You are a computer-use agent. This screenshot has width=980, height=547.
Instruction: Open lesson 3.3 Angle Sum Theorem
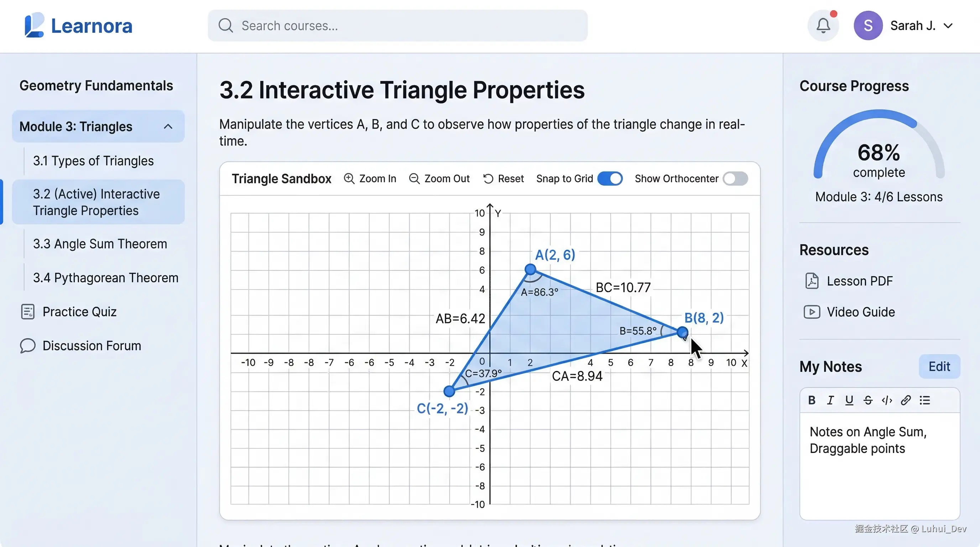click(x=100, y=244)
